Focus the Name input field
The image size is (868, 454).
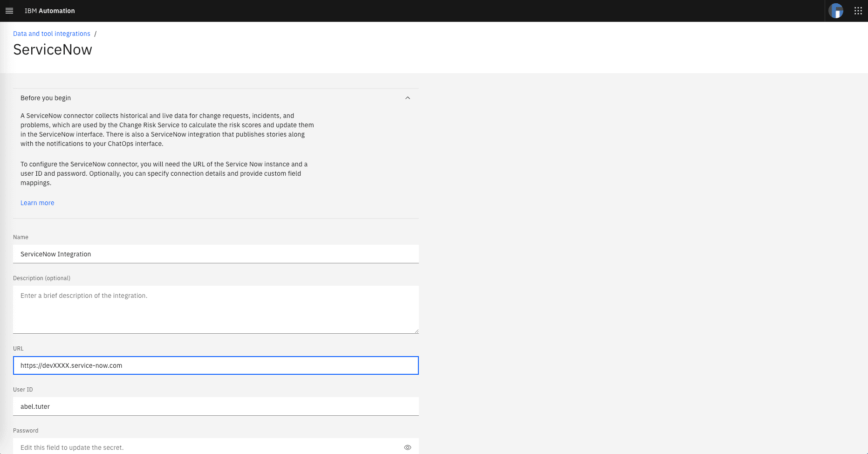pos(216,254)
